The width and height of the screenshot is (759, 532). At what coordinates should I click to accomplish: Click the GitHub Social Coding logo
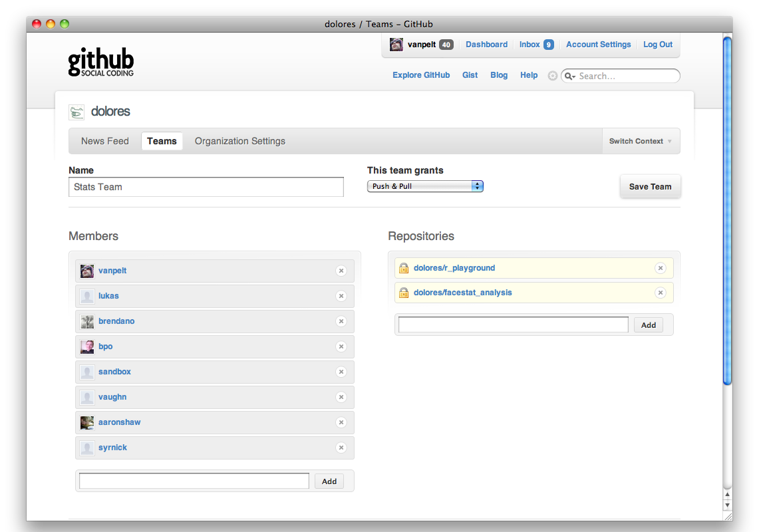pyautogui.click(x=101, y=61)
